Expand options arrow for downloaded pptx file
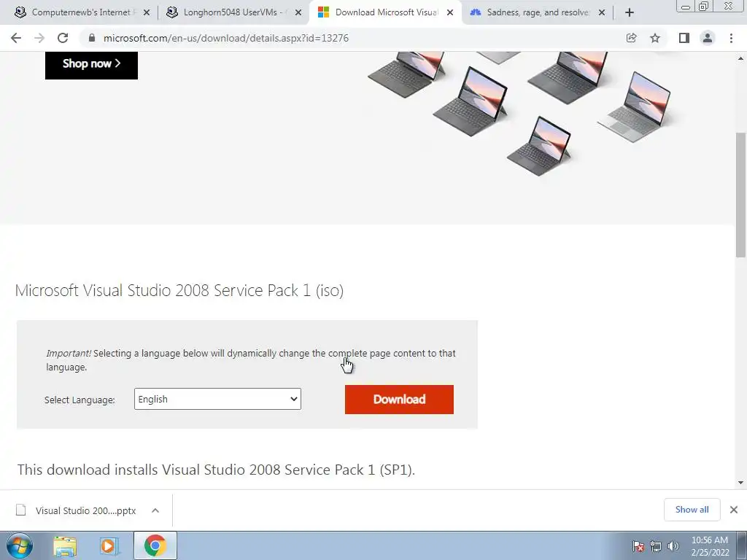747x560 pixels. [x=155, y=510]
